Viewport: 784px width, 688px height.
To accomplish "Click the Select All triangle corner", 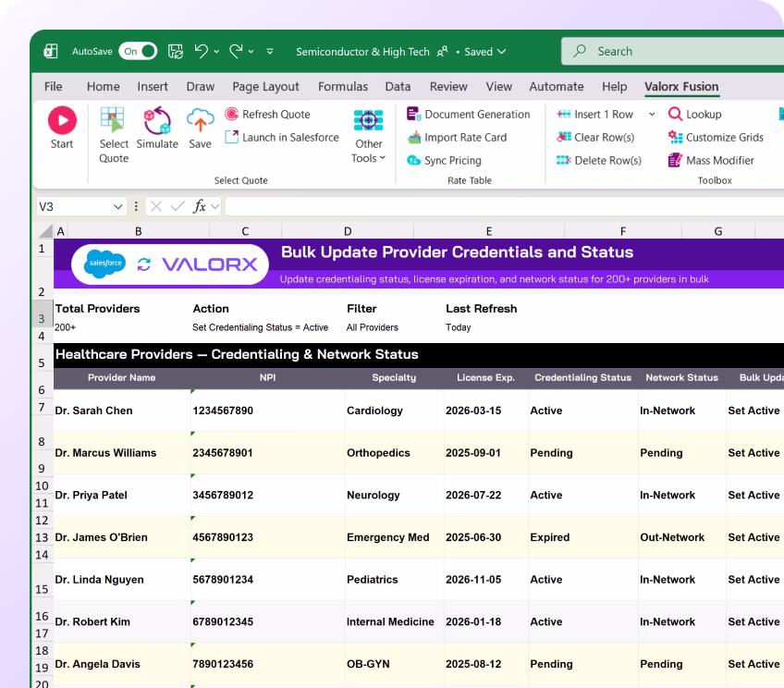I will click(46, 231).
